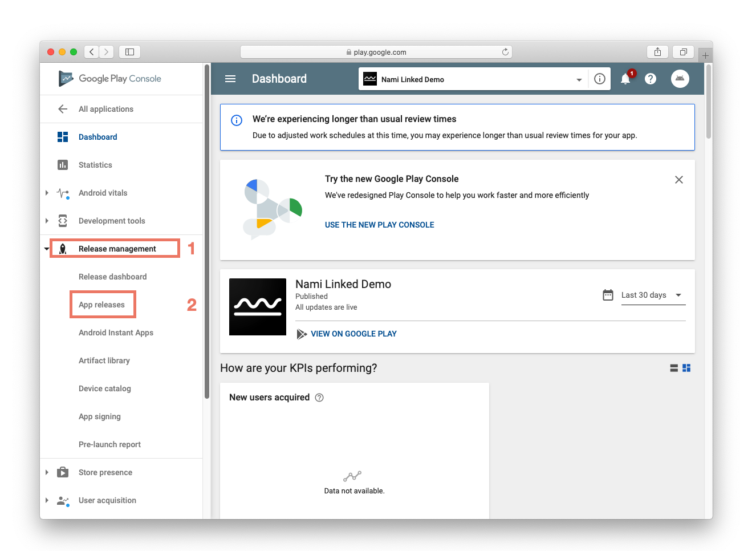Open App signing page

[x=100, y=416]
